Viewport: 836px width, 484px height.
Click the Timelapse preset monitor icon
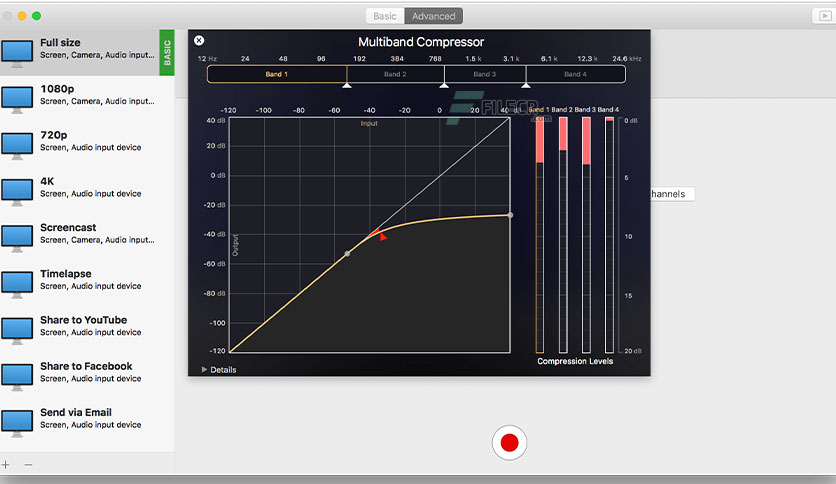pos(17,285)
